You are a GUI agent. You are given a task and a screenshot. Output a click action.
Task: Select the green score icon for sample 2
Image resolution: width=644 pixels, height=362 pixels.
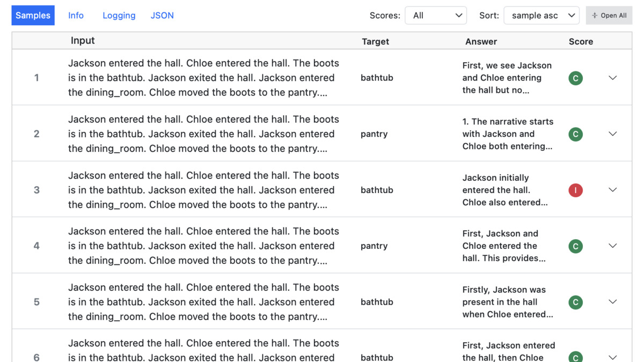click(x=575, y=134)
